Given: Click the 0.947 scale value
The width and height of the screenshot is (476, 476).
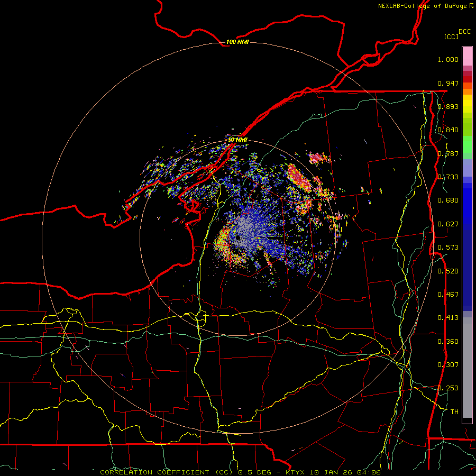Looking at the screenshot, I should point(448,83).
